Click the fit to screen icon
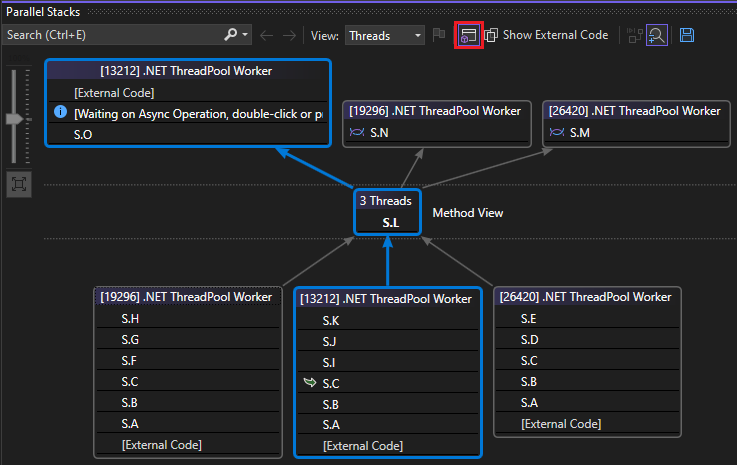Screen dimensions: 737x465 (19, 184)
